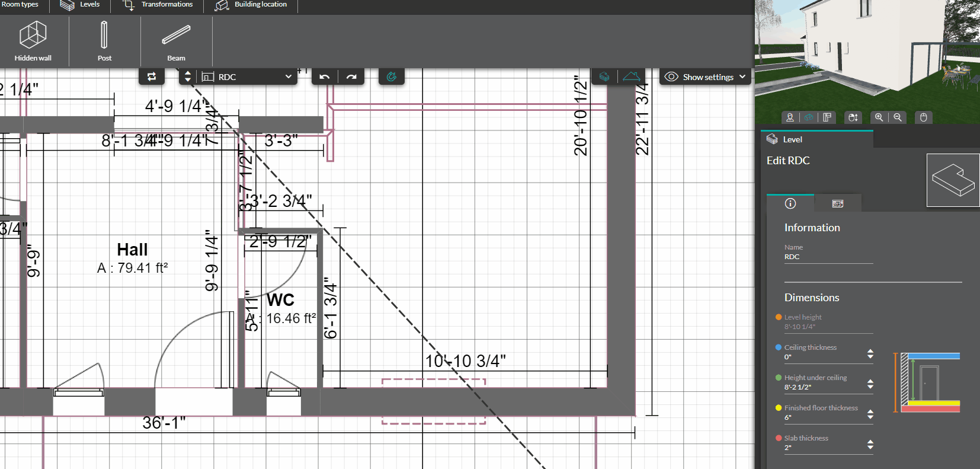Image resolution: width=980 pixels, height=469 pixels.
Task: Toggle the roof display icon
Action: pyautogui.click(x=632, y=76)
